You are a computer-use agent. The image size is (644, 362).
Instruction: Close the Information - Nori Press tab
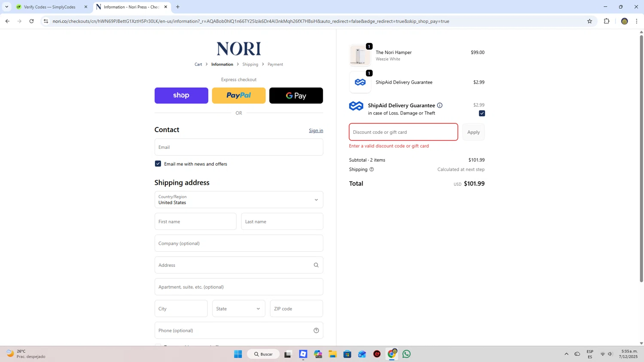point(166,7)
